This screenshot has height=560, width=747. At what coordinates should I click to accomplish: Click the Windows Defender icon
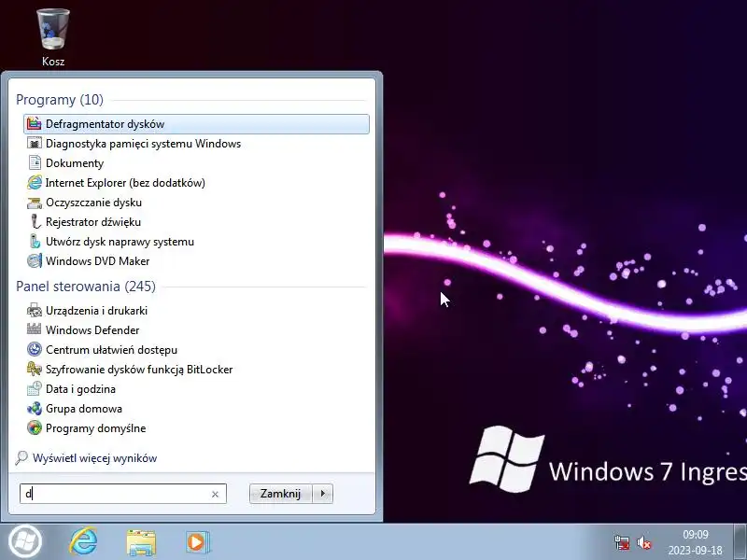click(x=35, y=329)
